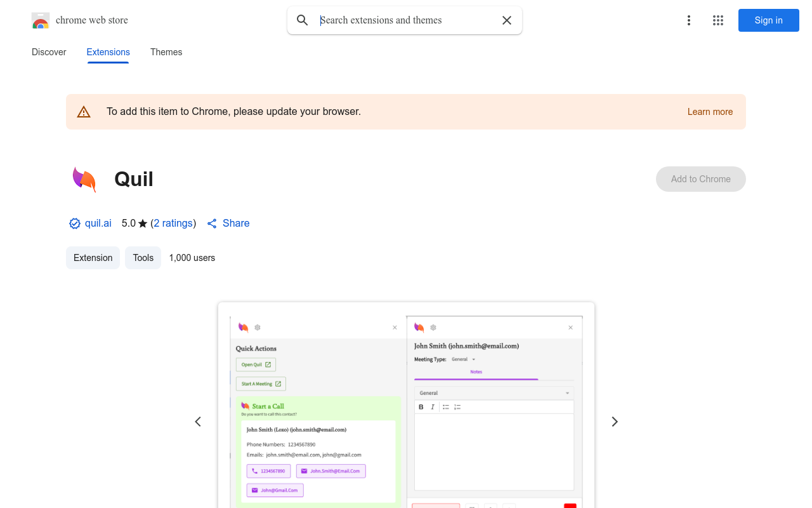812x508 pixels.
Task: Click the Add to Chrome button
Action: tap(701, 179)
